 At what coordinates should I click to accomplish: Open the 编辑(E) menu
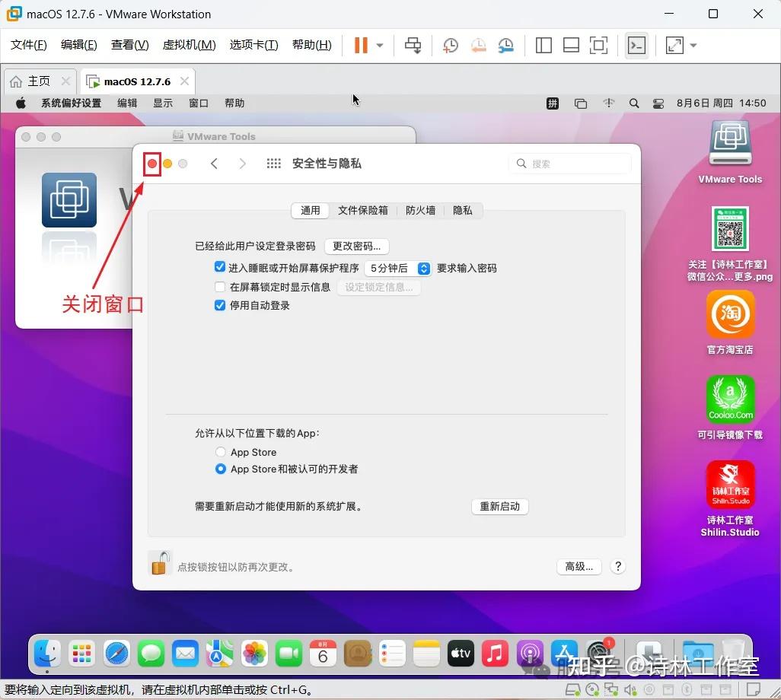[x=78, y=45]
